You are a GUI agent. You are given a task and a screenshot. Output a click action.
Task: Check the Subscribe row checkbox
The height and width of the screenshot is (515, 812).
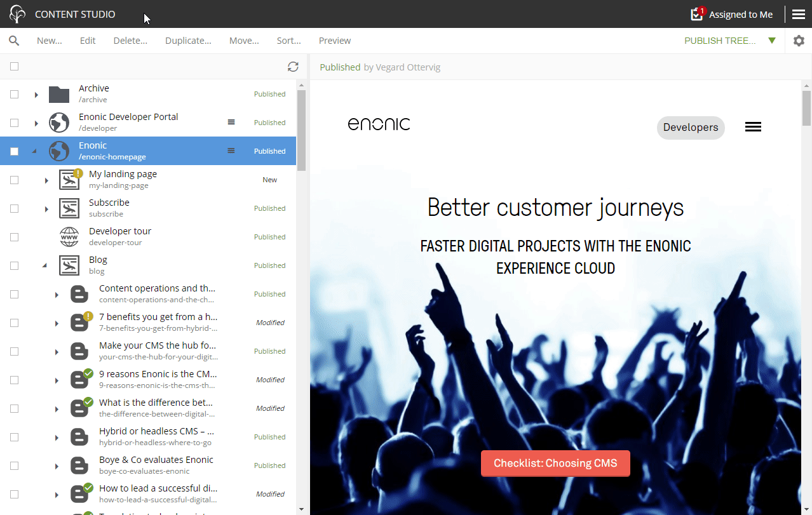(15, 208)
